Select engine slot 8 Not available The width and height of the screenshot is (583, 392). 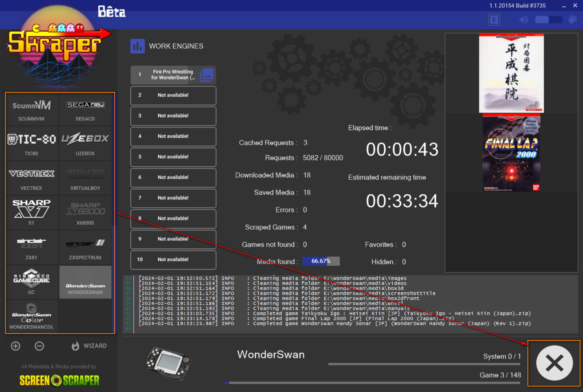tap(173, 218)
